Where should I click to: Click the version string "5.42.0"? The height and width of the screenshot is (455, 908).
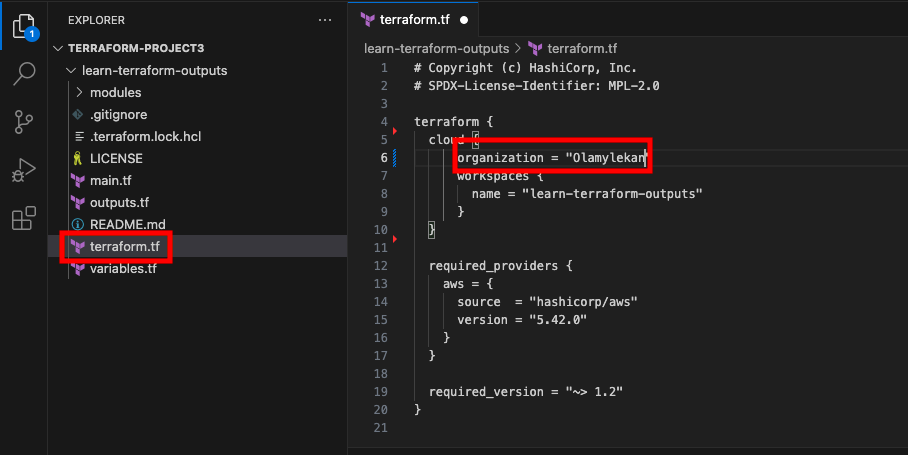coord(558,320)
